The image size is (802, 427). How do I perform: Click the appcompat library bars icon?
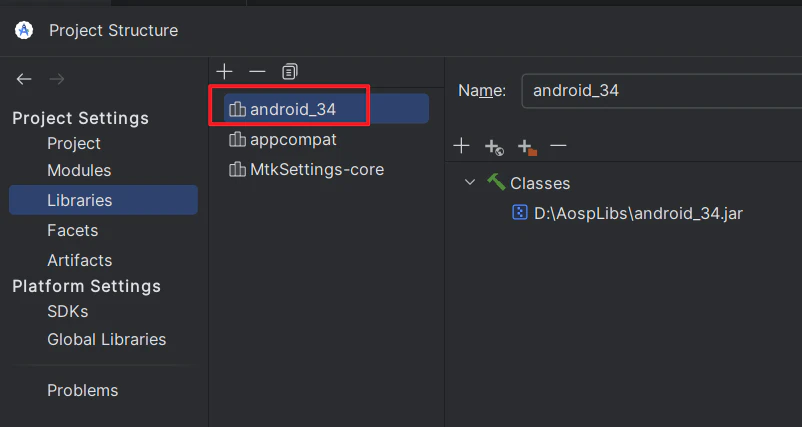237,139
